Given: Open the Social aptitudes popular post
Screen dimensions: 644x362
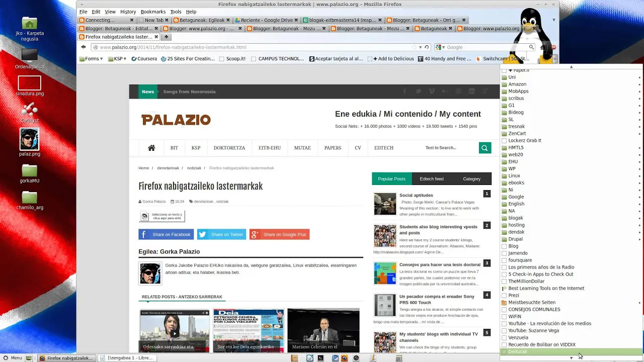Looking at the screenshot, I should [416, 195].
